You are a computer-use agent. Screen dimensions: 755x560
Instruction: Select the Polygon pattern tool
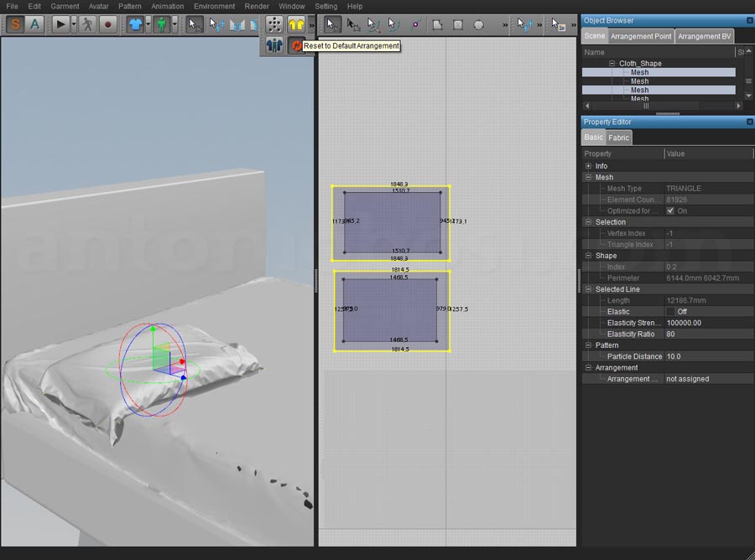(x=437, y=24)
